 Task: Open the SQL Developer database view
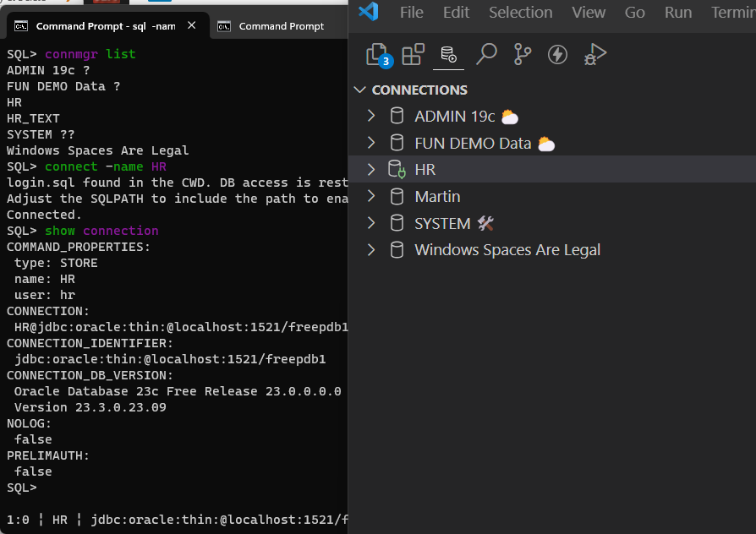pos(448,54)
